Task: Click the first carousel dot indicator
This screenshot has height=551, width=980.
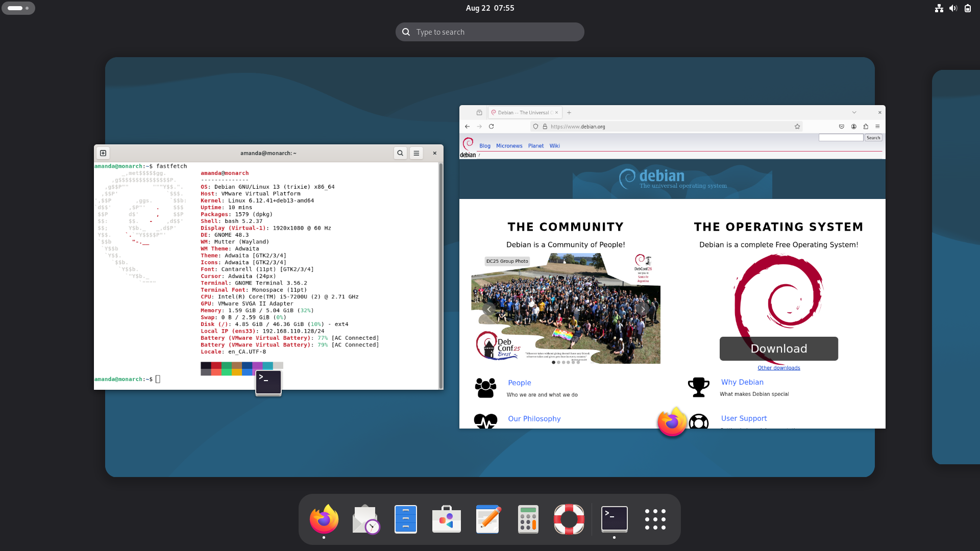Action: click(x=554, y=362)
